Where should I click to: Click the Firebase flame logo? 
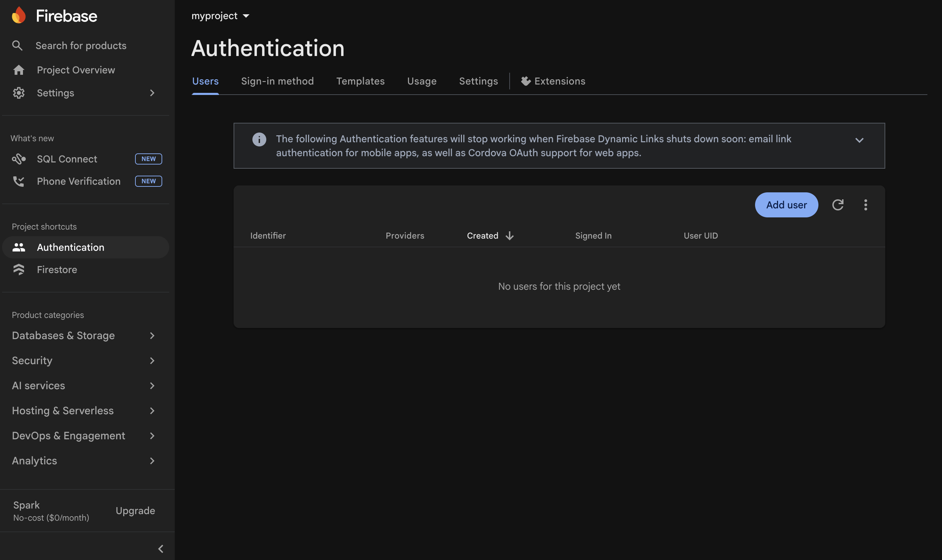(x=18, y=15)
